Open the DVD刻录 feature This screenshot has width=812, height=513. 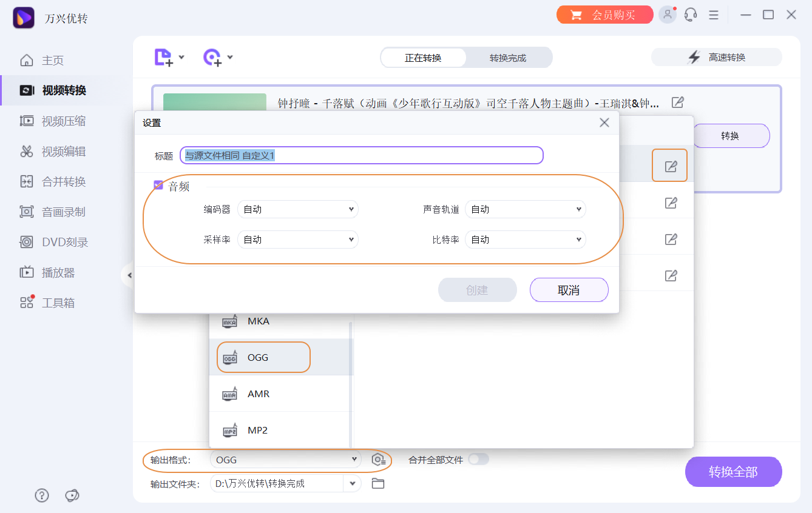point(58,242)
